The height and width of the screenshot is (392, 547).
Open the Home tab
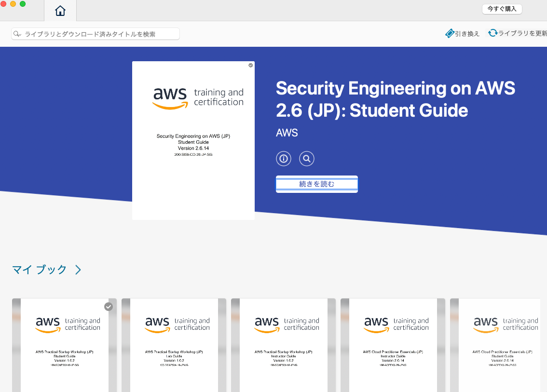tap(60, 11)
